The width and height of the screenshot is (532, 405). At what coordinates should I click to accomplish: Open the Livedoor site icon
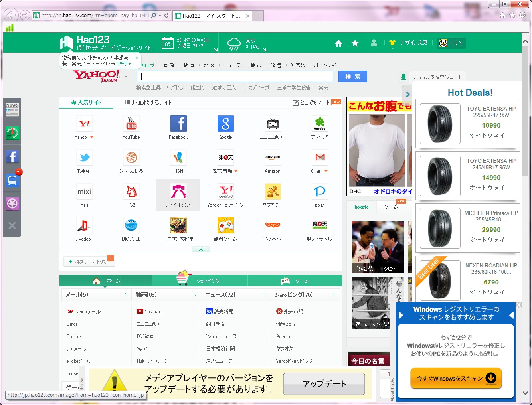point(84,225)
